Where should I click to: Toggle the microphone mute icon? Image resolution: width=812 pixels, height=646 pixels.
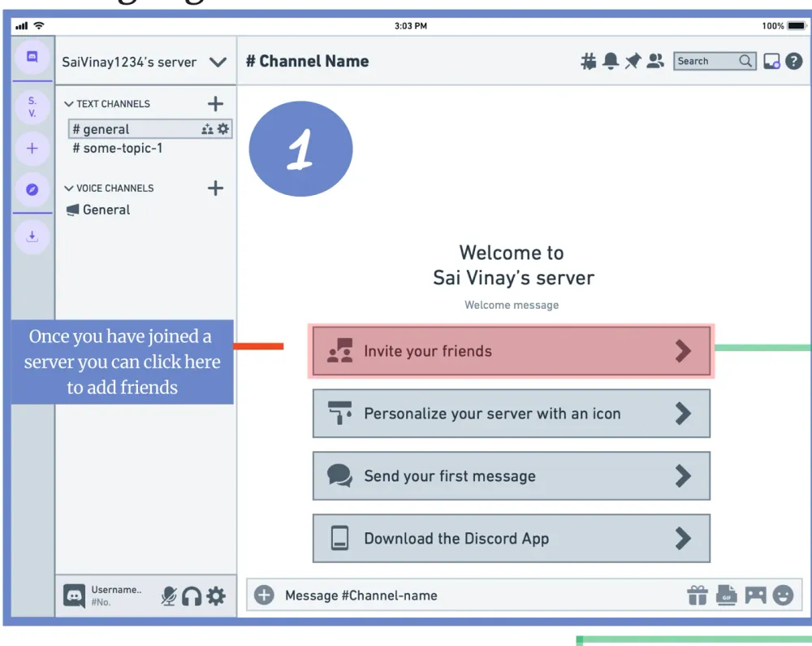[x=169, y=596]
